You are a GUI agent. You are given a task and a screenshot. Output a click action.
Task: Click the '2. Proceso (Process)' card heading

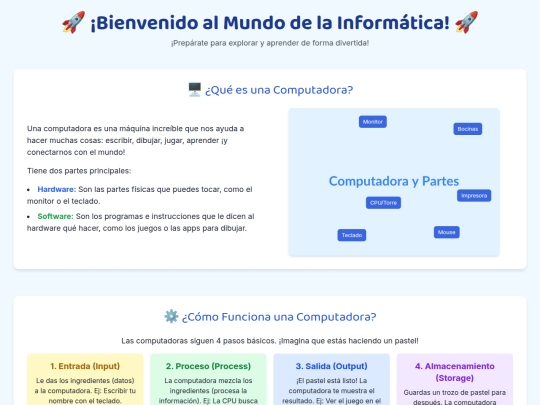(x=208, y=366)
